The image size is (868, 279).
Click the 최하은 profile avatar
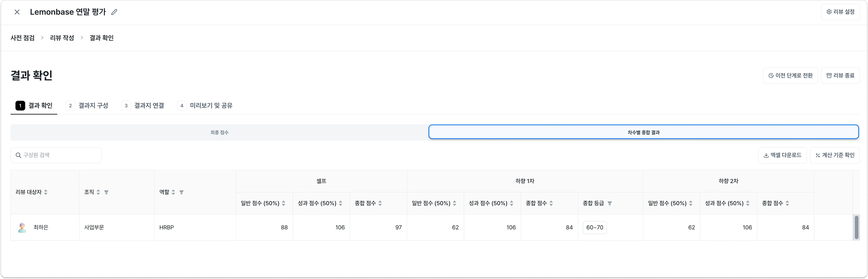[22, 227]
